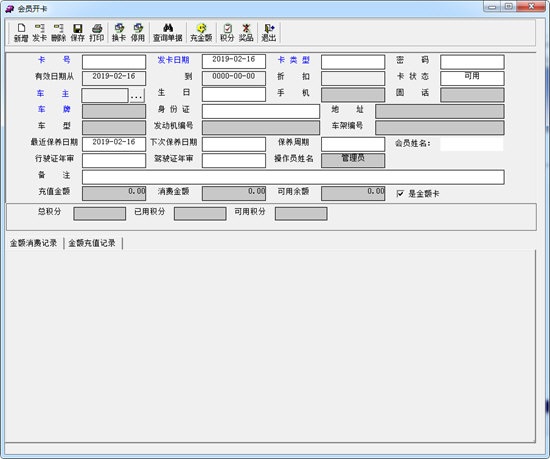Toggle the 是金额卡 checkbox

pyautogui.click(x=400, y=194)
